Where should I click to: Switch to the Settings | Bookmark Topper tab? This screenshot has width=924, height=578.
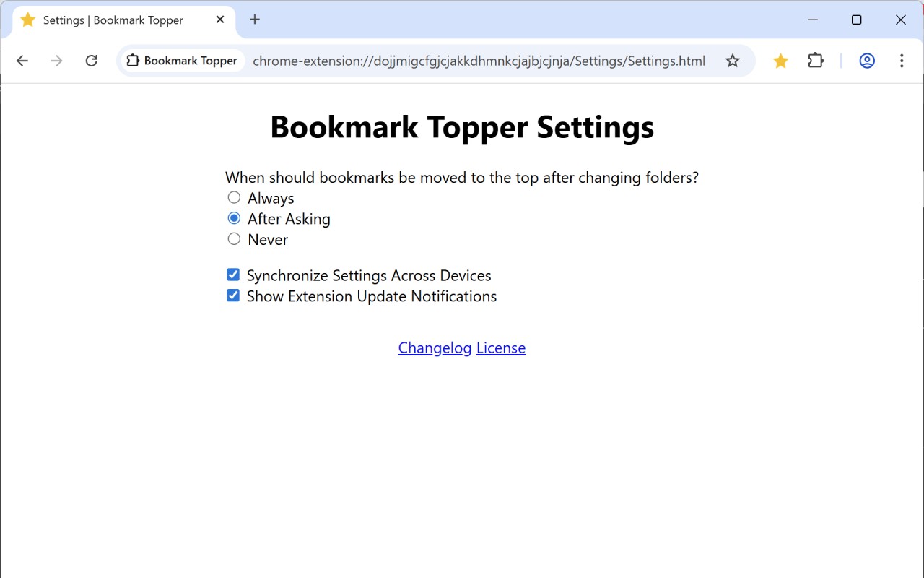123,20
